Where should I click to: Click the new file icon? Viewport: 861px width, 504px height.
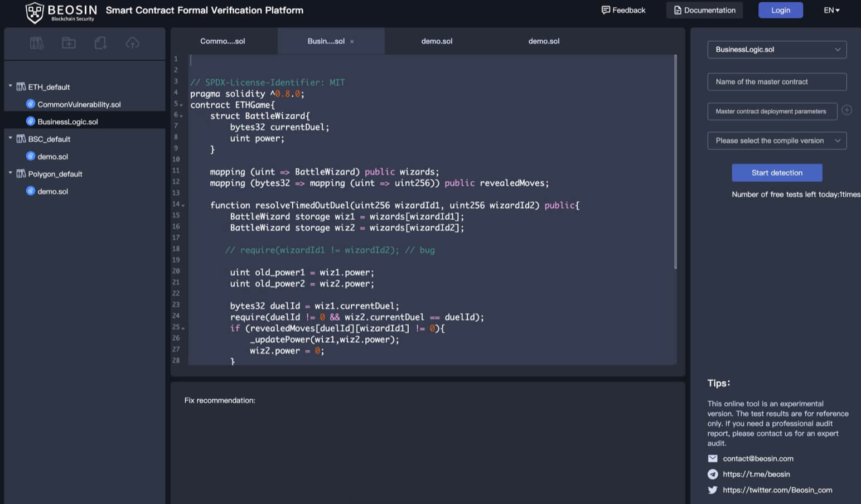point(100,43)
